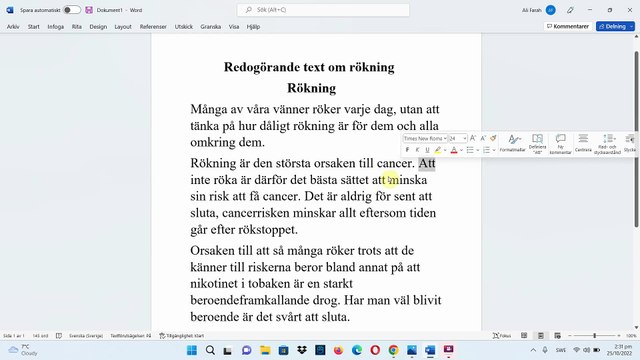Click the Format Painter brush icon
640x360 pixels.
click(x=493, y=138)
